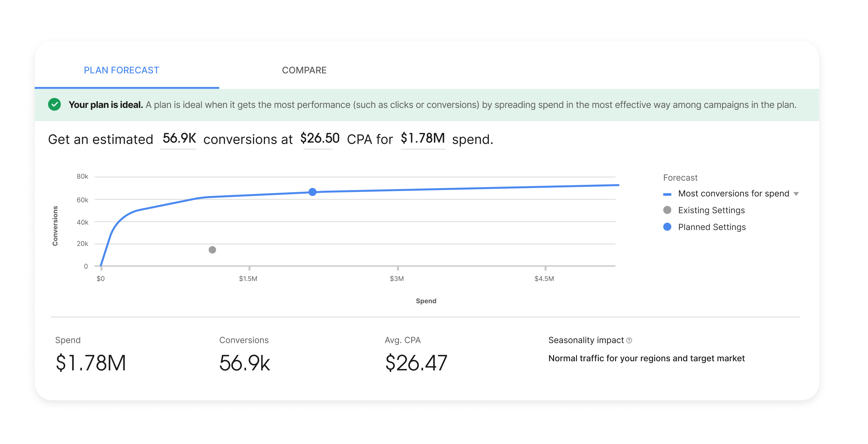
Task: Click the Spend axis label on the chart
Action: coord(426,301)
